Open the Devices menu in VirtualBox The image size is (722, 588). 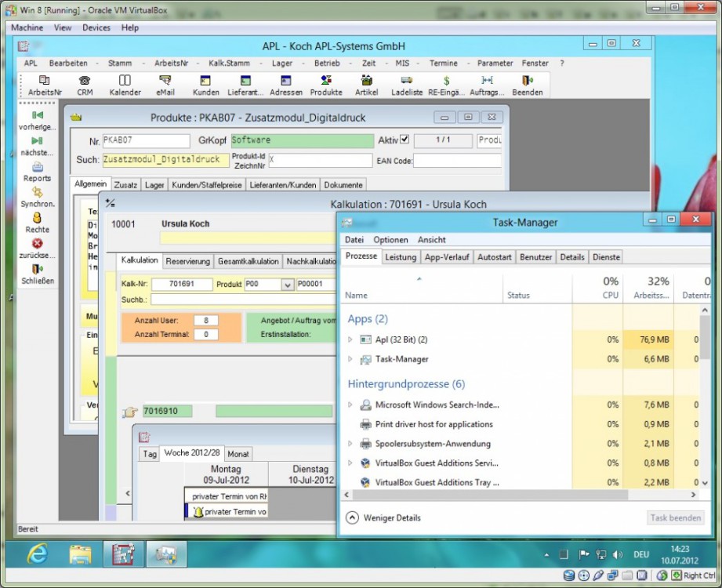tap(96, 27)
